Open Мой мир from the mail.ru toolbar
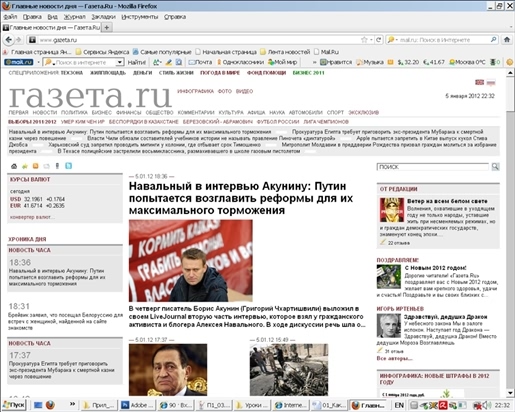The height and width of the screenshot is (412, 515). tap(282, 62)
